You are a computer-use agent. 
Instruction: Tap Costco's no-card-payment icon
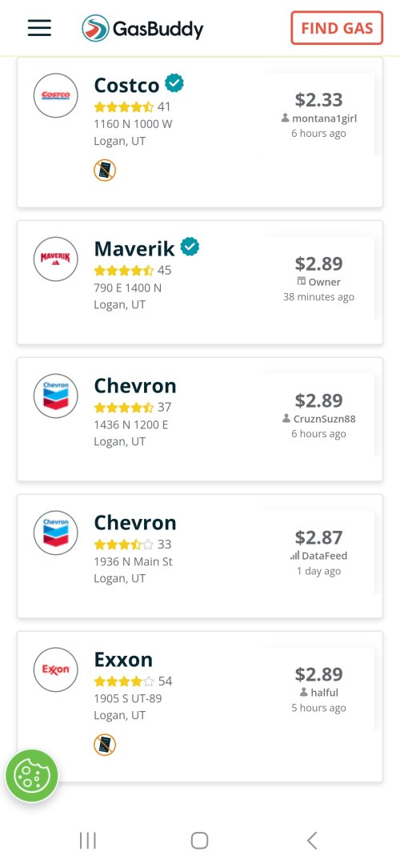pyautogui.click(x=105, y=171)
